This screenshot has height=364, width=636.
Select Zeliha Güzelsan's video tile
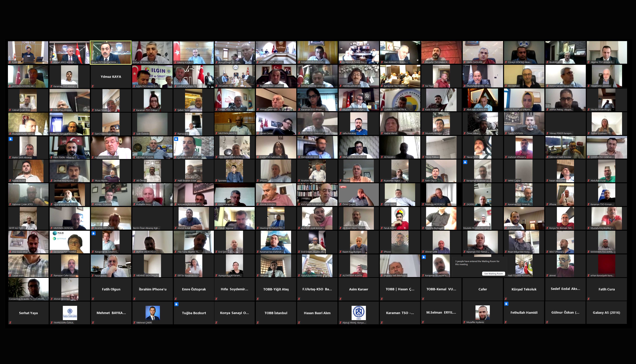coord(606,123)
